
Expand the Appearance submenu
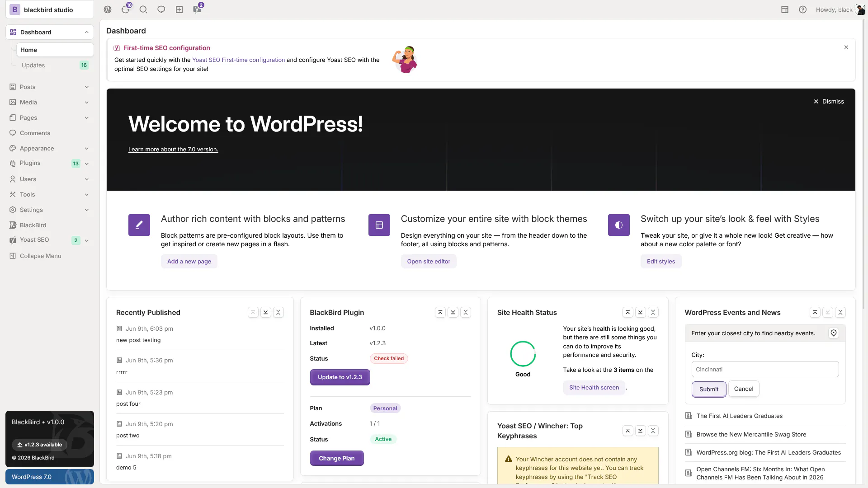click(86, 149)
